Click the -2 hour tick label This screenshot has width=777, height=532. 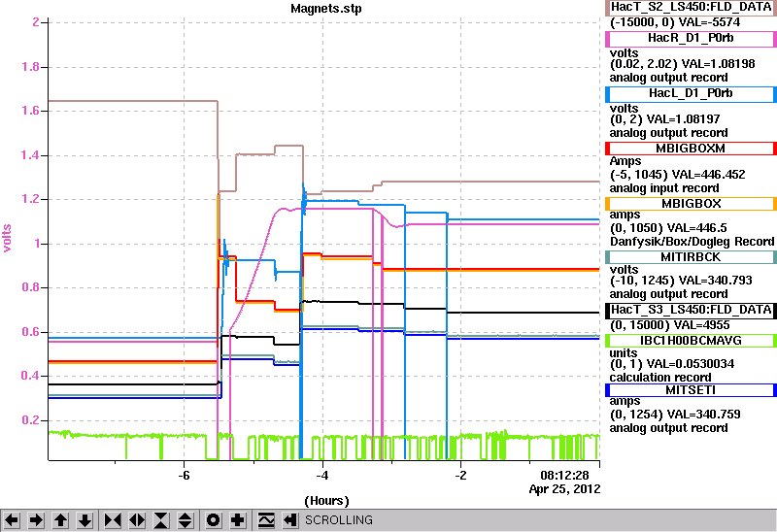pos(460,476)
